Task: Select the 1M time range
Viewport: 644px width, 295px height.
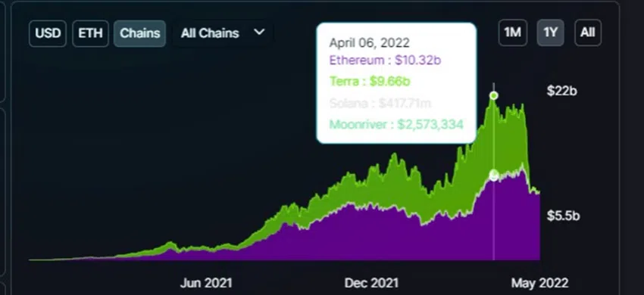Action: 513,33
